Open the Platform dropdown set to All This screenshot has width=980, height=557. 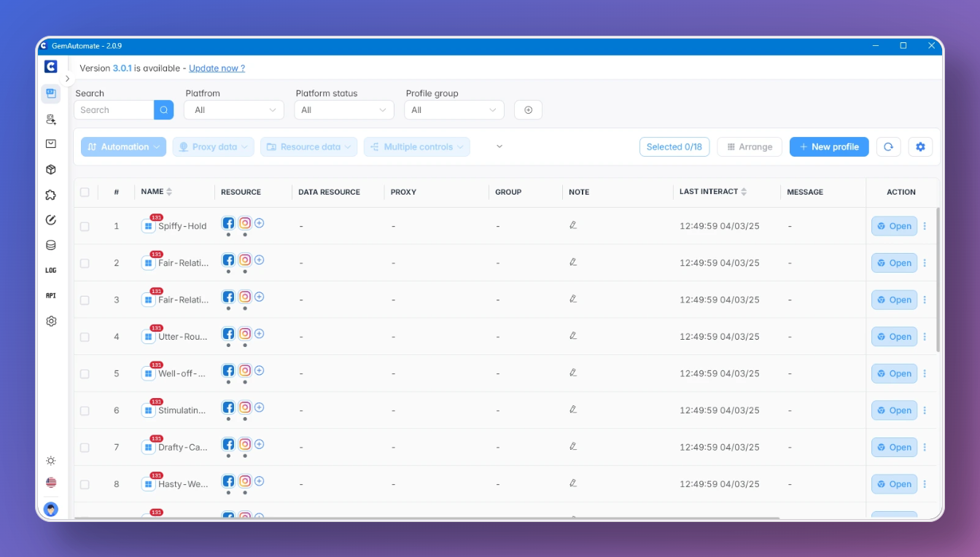pos(233,109)
